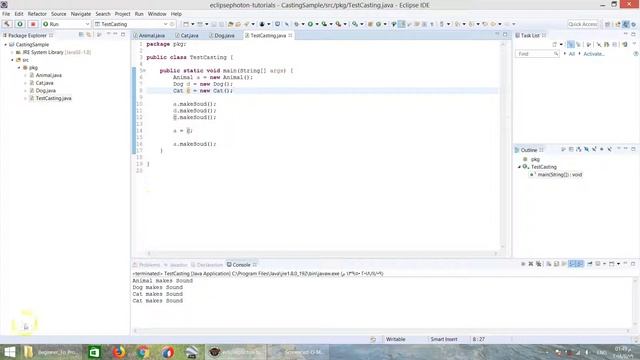Open the Run history dropdown arrow
The width and height of the screenshot is (640, 360).
[317, 24]
